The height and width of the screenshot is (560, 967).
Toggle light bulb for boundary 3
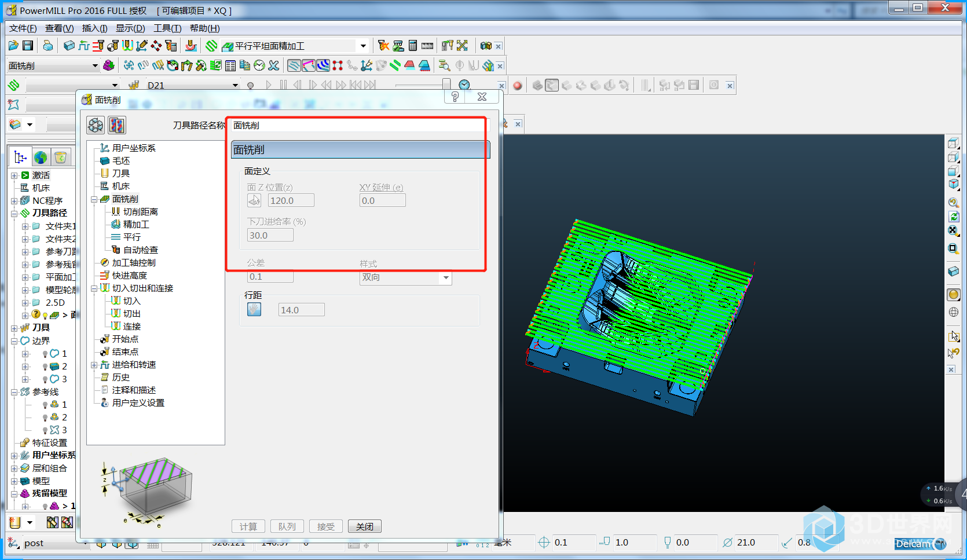(x=45, y=379)
